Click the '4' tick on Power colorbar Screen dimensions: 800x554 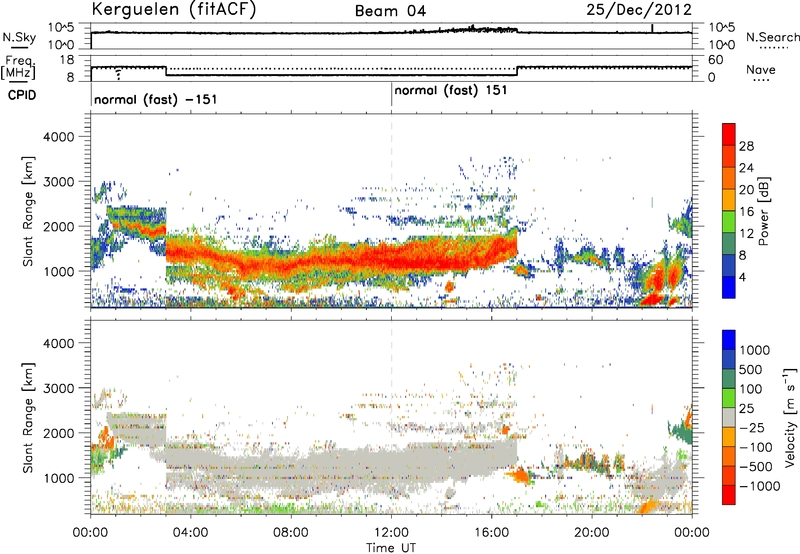pyautogui.click(x=742, y=277)
